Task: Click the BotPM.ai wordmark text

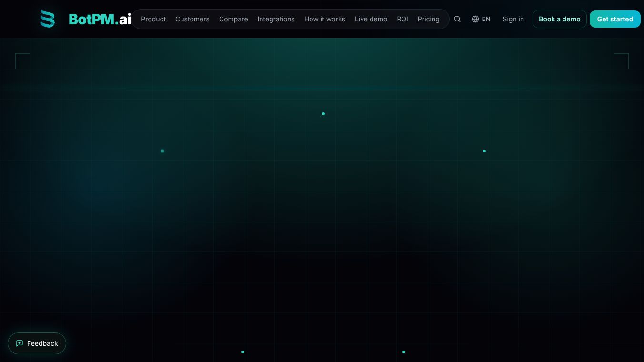Action: click(100, 19)
